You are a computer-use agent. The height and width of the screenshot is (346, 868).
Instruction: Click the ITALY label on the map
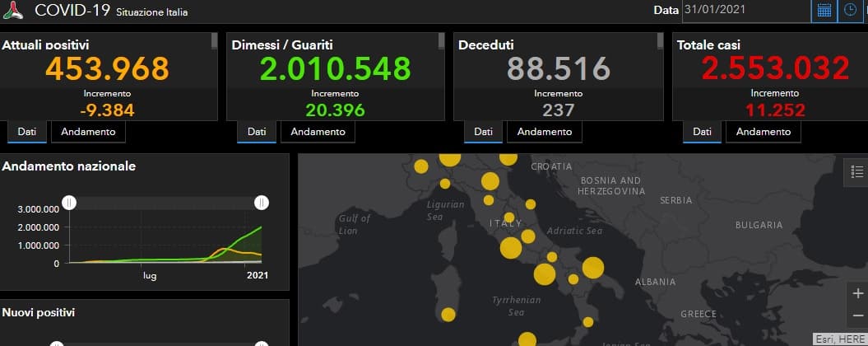coord(505,224)
